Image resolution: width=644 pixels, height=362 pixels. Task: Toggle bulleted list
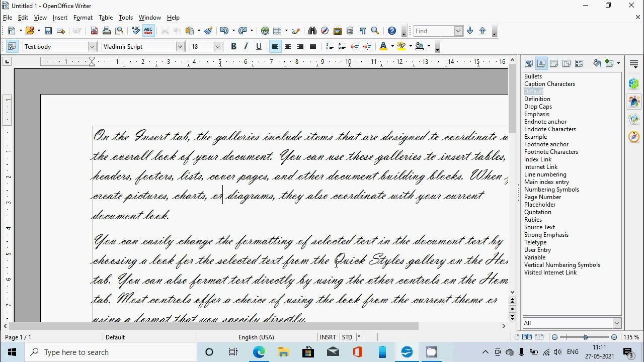pyautogui.click(x=342, y=46)
